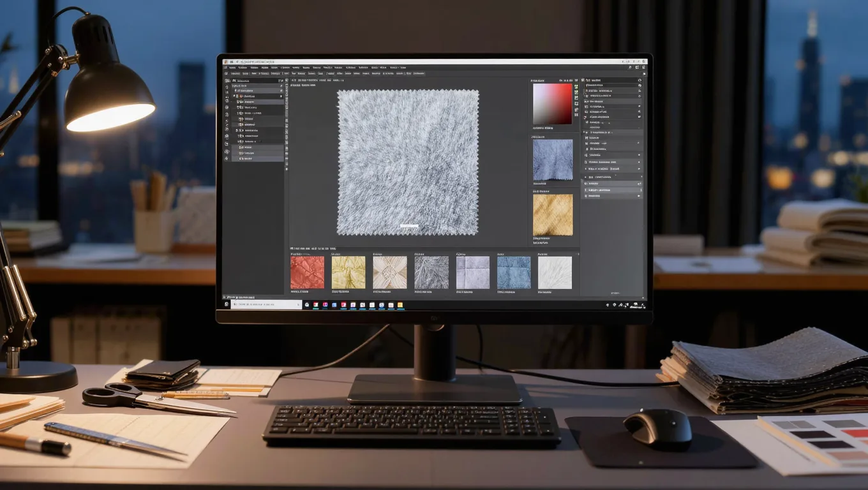Select the red fabric texture thumbnail
The image size is (868, 490).
click(x=308, y=272)
